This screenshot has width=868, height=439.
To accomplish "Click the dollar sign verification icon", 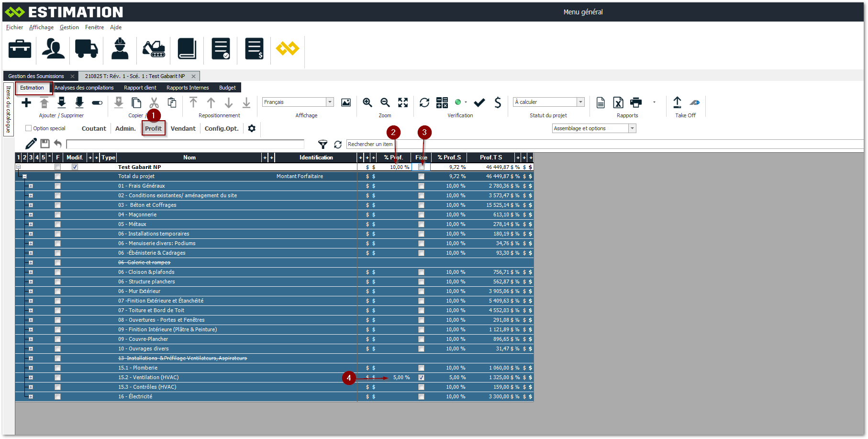I will click(498, 102).
